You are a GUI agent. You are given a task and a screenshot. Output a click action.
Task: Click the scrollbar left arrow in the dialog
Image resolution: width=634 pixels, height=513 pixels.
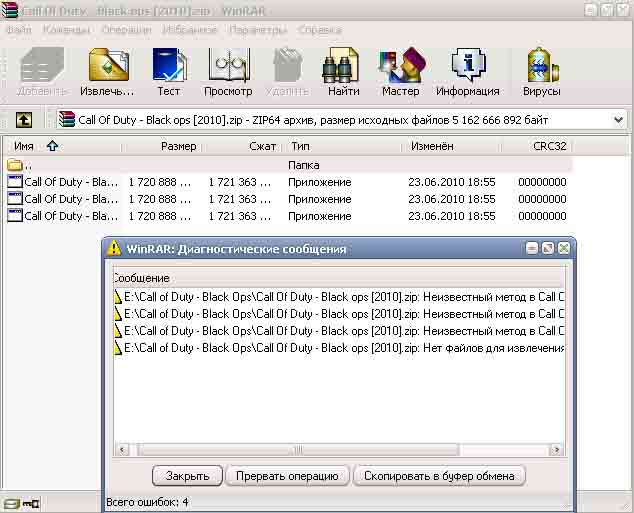[x=122, y=450]
